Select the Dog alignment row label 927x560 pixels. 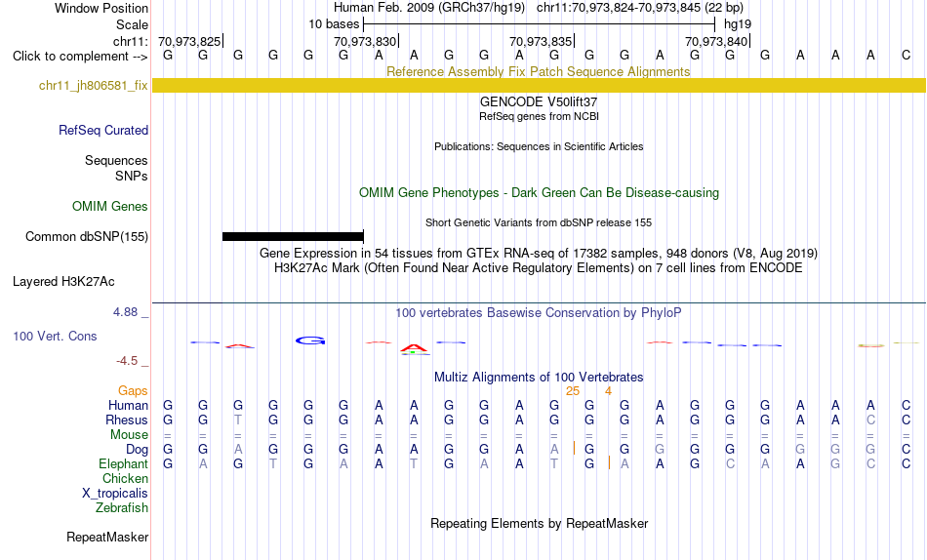point(138,450)
